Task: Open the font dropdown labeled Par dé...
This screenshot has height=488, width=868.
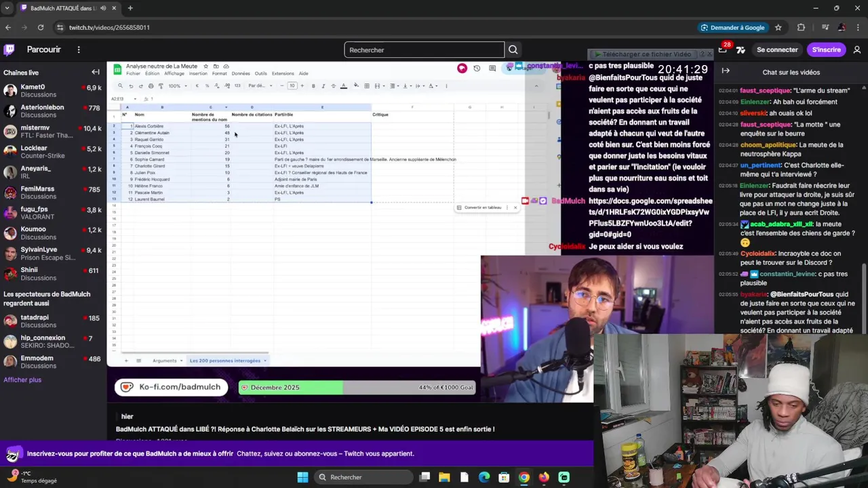Action: (x=260, y=86)
